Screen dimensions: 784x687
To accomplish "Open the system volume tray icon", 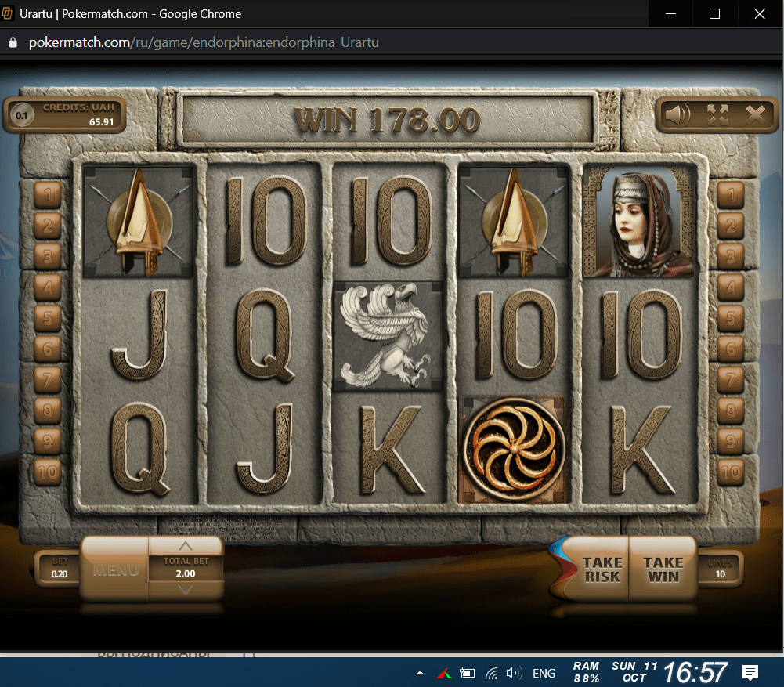I will [x=514, y=673].
